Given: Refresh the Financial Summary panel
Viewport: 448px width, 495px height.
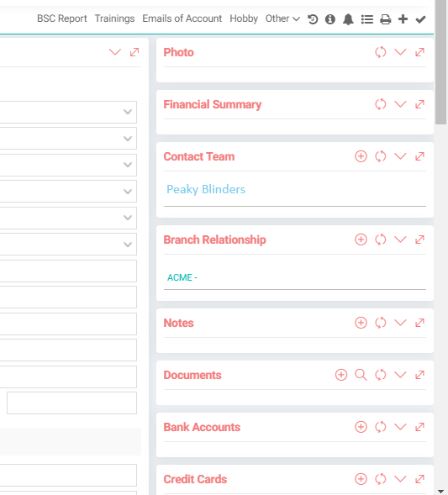Looking at the screenshot, I should tap(381, 104).
